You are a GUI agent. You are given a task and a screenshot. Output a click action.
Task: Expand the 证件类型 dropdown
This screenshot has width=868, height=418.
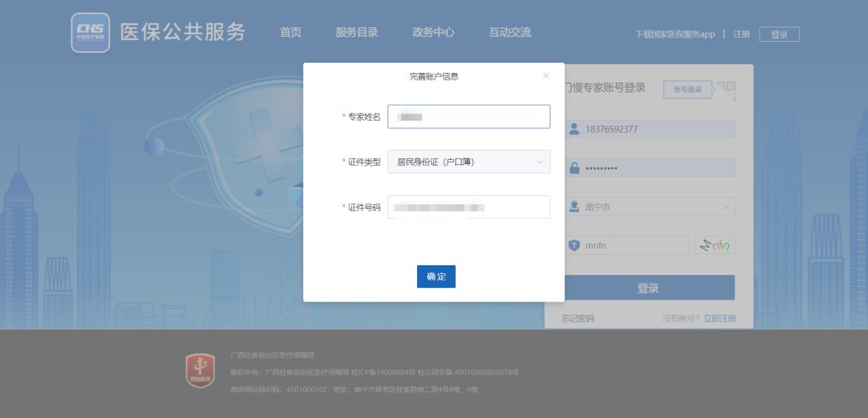[x=469, y=162]
